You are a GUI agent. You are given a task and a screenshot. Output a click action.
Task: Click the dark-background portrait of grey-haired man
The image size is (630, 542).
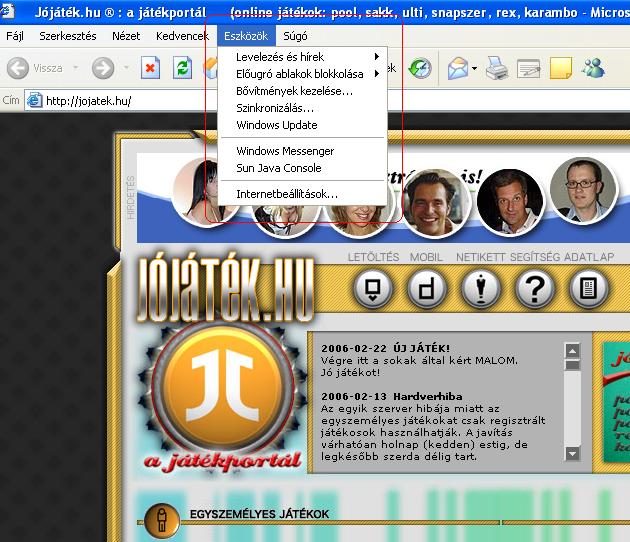click(x=509, y=203)
